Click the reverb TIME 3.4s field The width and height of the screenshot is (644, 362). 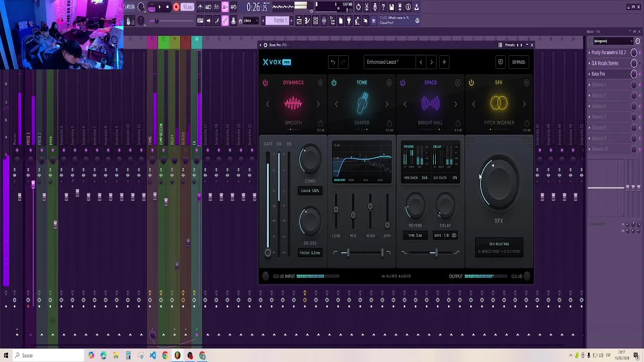415,235
